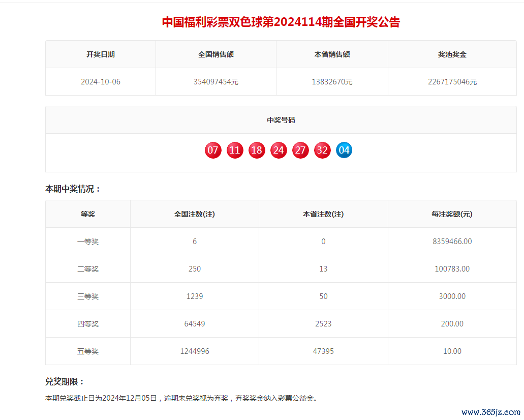524x420 pixels.
Task: Click the red ball numbered 24
Action: pos(279,150)
